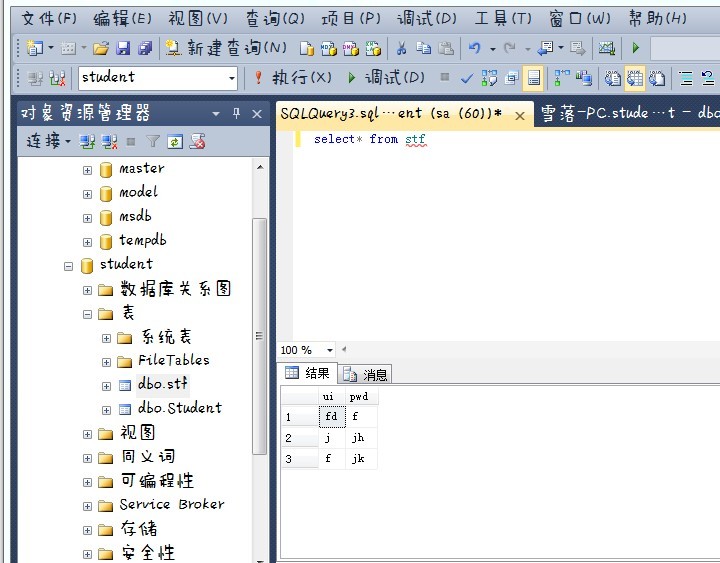The image size is (720, 563).
Task: Click the refresh icon in Object Explorer
Action: pos(175,142)
